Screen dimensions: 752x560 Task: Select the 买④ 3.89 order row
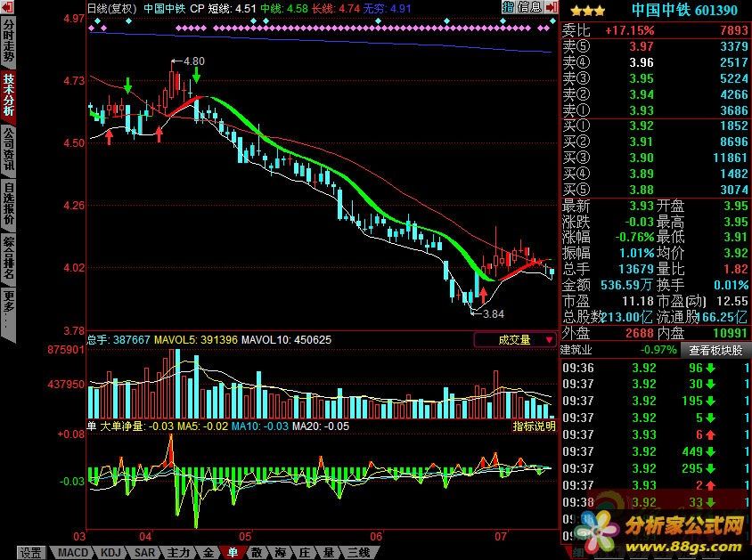point(655,174)
